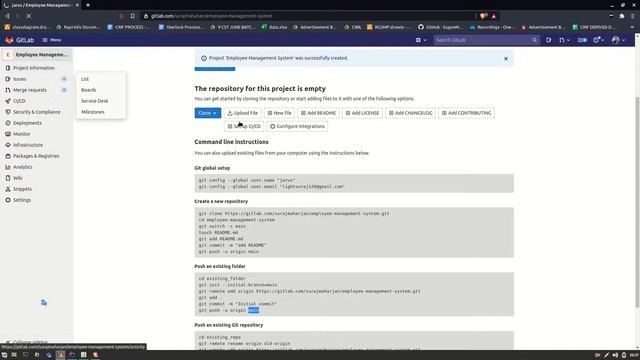640x360 pixels.
Task: Click the Add CONTRIBUTING button
Action: point(466,113)
